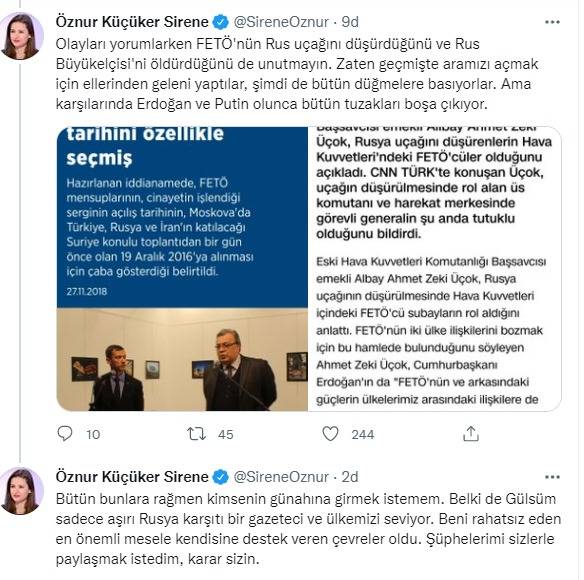Open the 2d timestamp link
584x580 pixels.
point(350,477)
